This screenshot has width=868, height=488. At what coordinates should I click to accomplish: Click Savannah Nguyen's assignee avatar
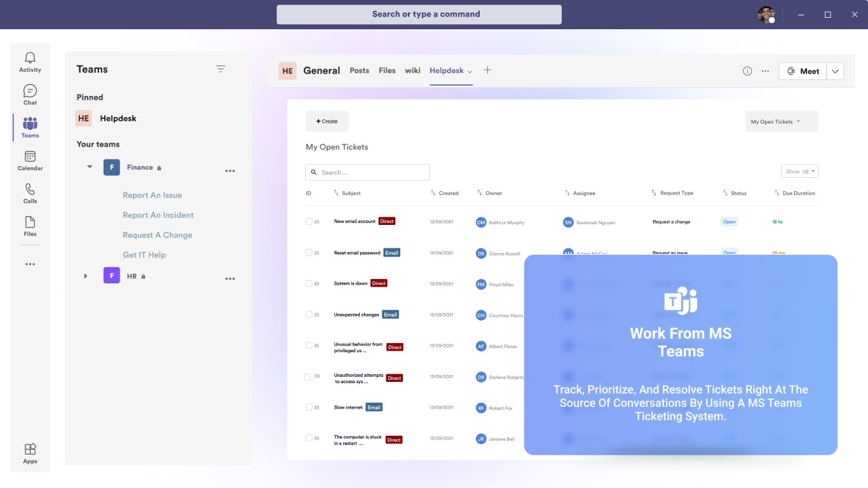coord(568,222)
